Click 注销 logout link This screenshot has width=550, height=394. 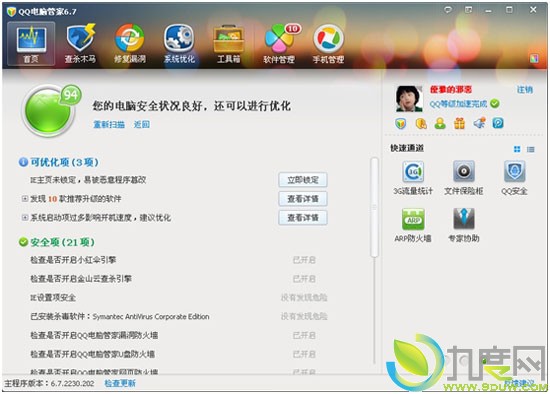(525, 90)
